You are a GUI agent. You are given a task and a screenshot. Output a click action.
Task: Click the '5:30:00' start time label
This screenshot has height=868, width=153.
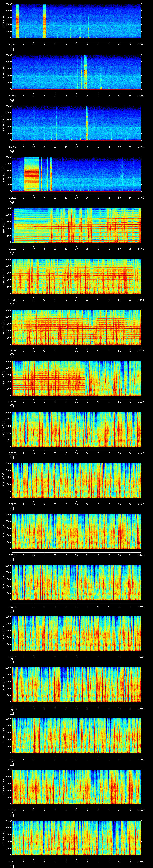[12, 453]
